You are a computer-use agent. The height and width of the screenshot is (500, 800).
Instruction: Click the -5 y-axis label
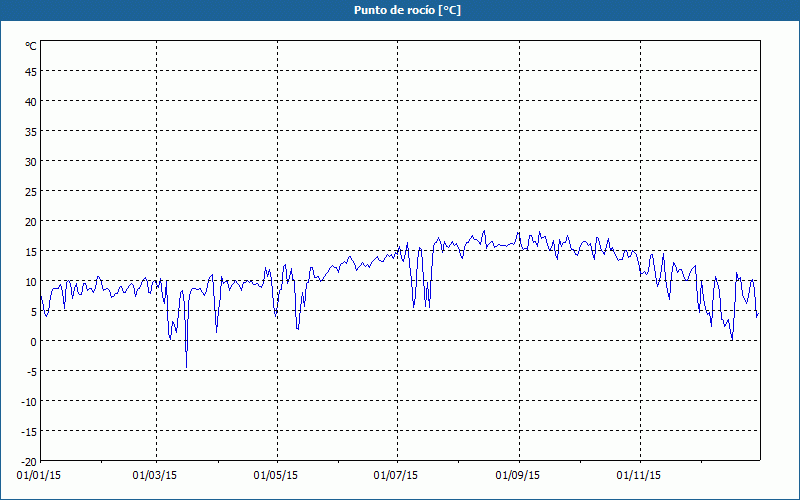[32, 372]
